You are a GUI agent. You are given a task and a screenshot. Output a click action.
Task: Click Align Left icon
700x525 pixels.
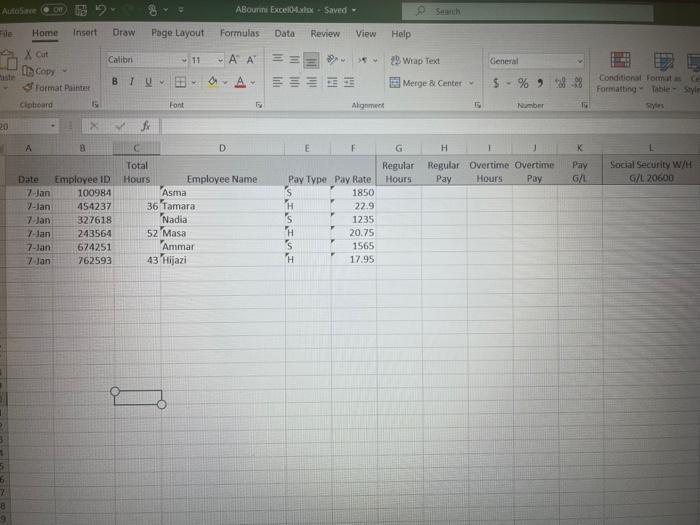click(x=278, y=82)
